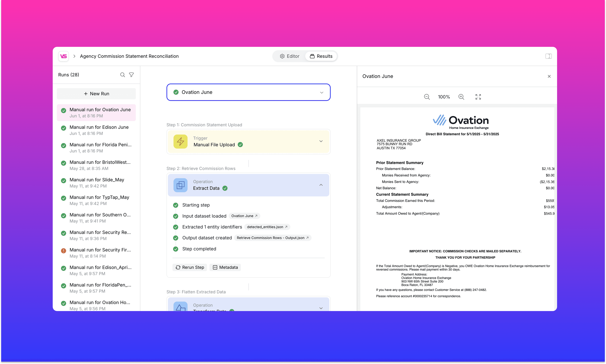Click the yellow lightning Trigger icon
606x364 pixels.
coord(180,142)
